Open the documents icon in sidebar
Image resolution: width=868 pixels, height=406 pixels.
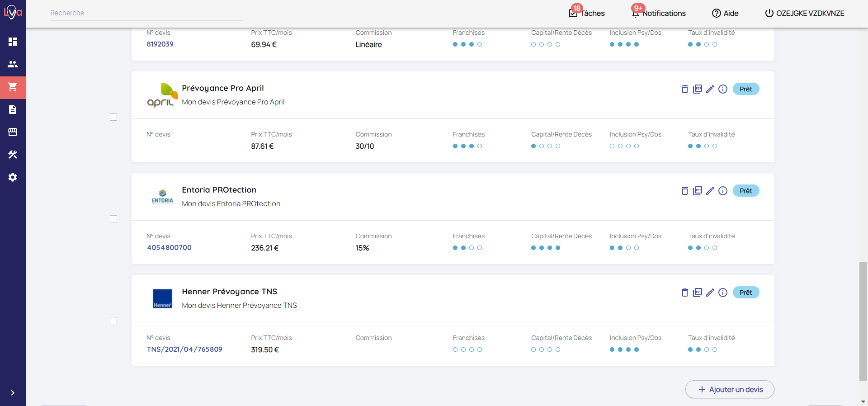13,109
